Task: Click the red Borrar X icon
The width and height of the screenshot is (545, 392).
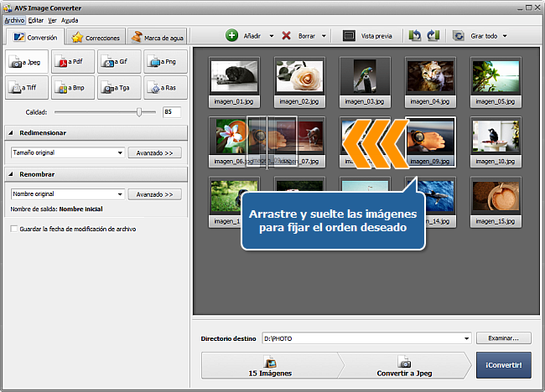Action: tap(286, 35)
